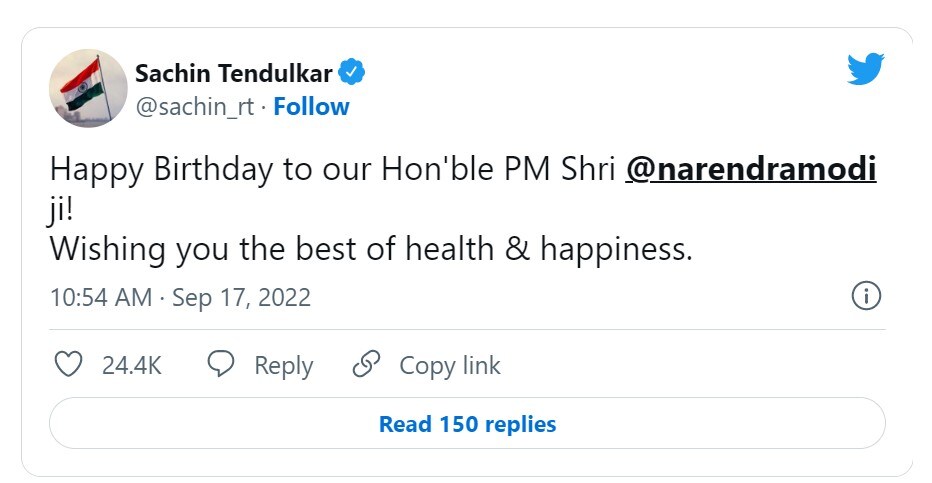This screenshot has height=483, width=932.
Task: Open the tweet info circle icon
Action: tap(865, 296)
